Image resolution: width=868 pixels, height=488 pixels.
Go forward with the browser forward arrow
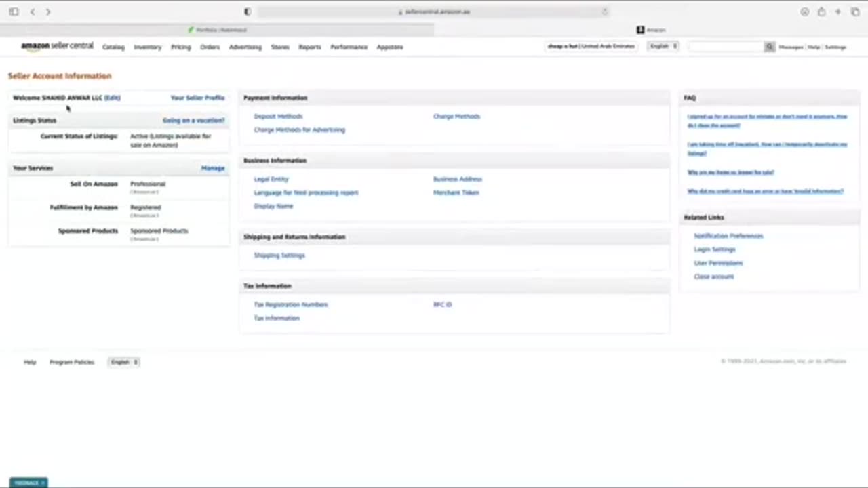pyautogui.click(x=48, y=12)
